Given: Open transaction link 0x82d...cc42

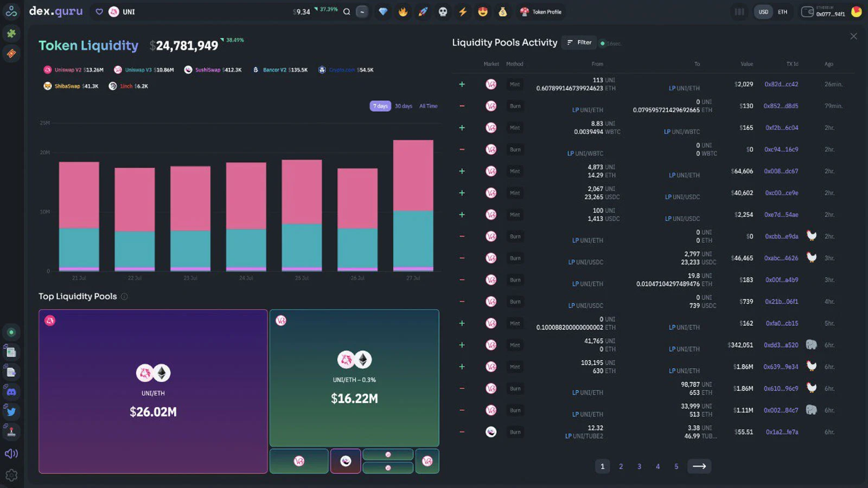Looking at the screenshot, I should pyautogui.click(x=781, y=85).
